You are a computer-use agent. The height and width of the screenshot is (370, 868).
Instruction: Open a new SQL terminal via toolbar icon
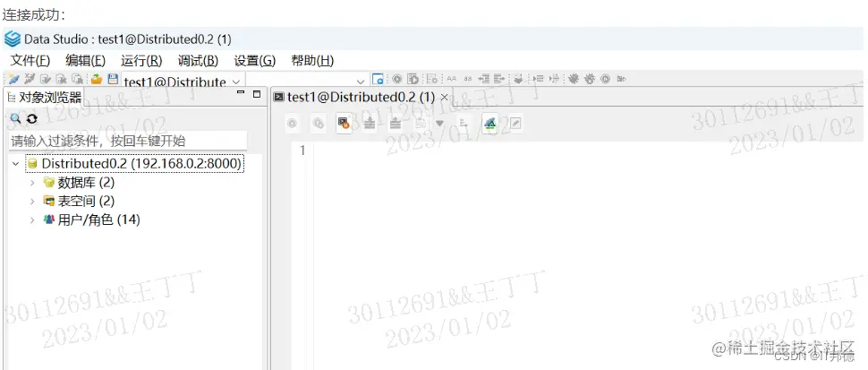379,79
